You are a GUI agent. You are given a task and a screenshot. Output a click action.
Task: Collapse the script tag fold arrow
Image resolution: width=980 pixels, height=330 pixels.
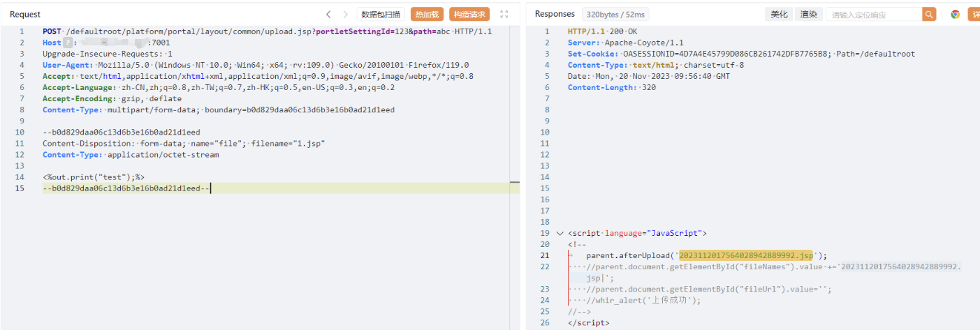click(x=560, y=233)
